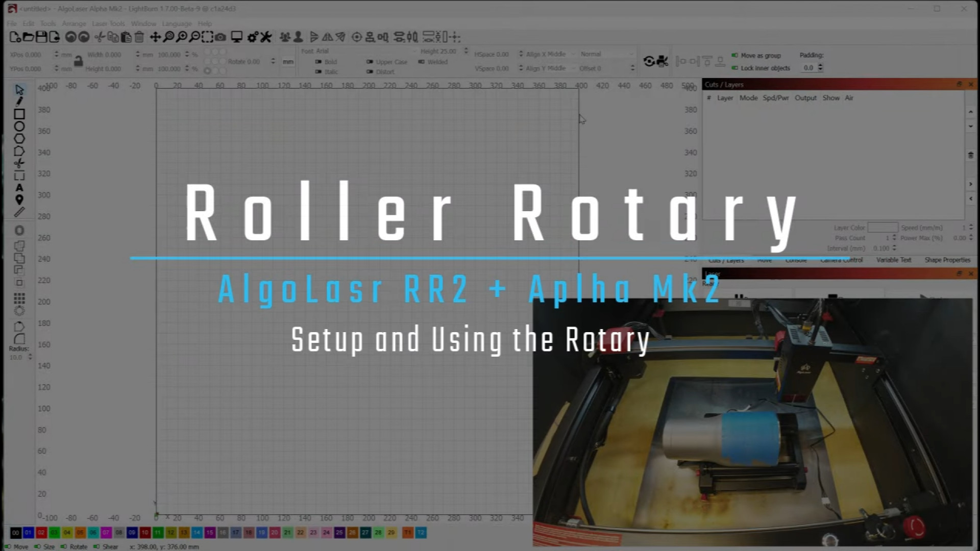The width and height of the screenshot is (980, 551).
Task: Toggle the Welded text switch
Action: (x=422, y=62)
